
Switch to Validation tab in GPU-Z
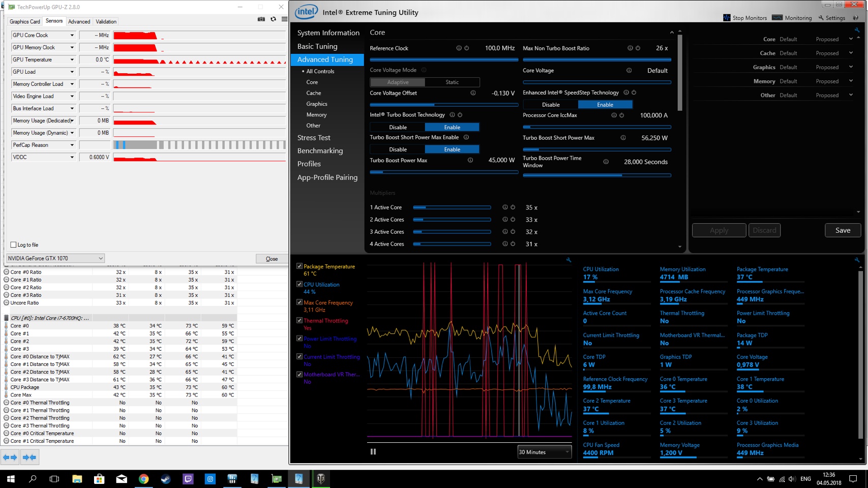tap(106, 21)
